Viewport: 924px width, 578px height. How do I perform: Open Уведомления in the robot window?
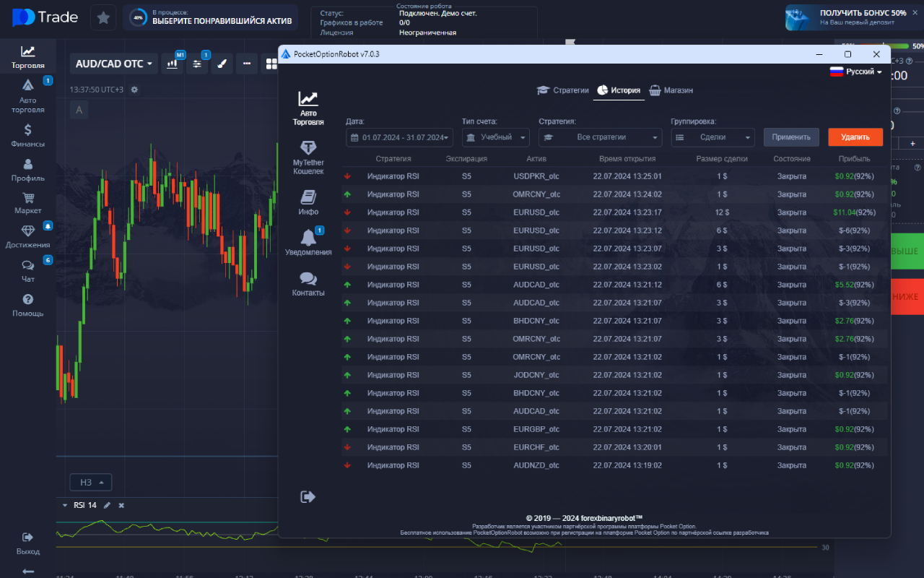pyautogui.click(x=308, y=243)
